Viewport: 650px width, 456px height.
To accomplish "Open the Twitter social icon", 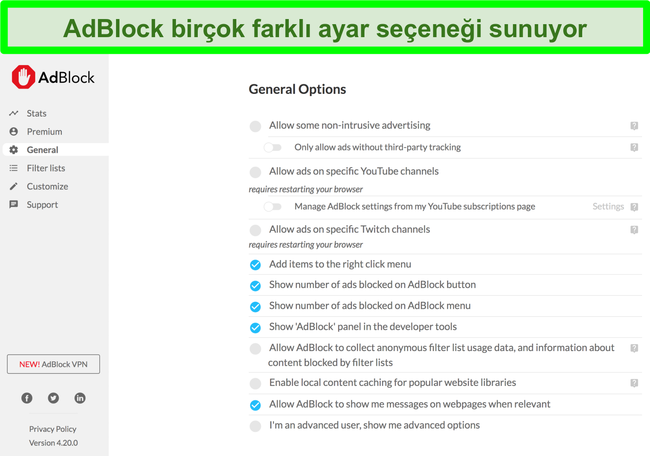I will pos(53,398).
